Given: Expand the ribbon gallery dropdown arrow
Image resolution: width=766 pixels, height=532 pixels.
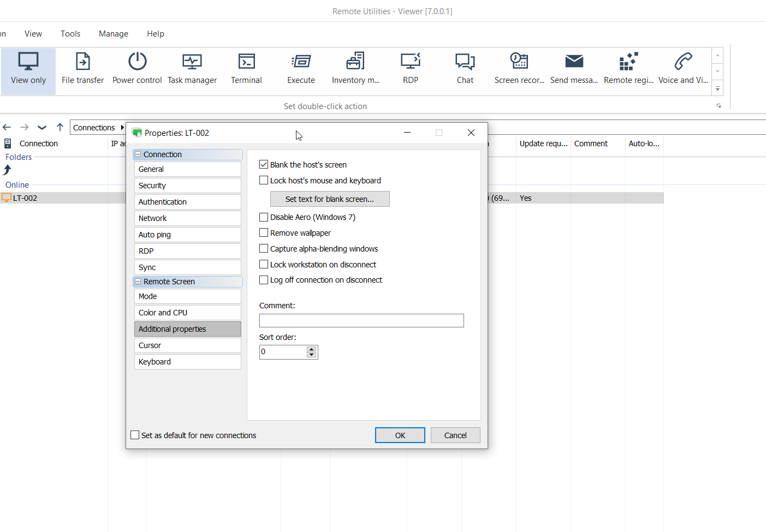Looking at the screenshot, I should (717, 89).
